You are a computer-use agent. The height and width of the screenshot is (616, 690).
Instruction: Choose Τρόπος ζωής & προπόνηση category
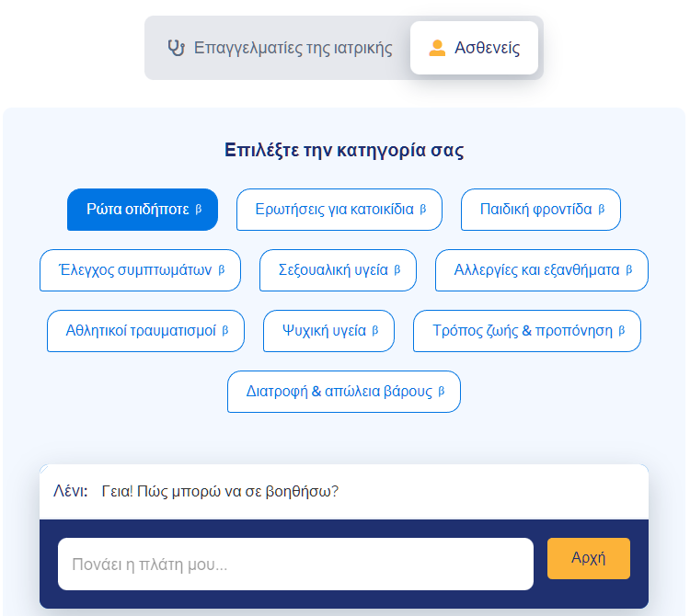coord(527,331)
